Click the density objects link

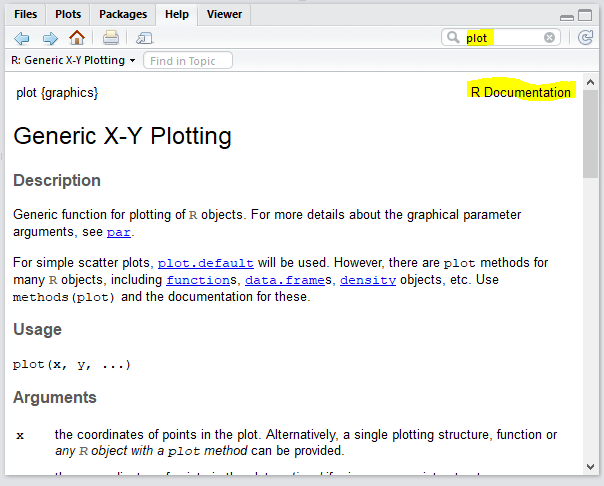pyautogui.click(x=368, y=280)
